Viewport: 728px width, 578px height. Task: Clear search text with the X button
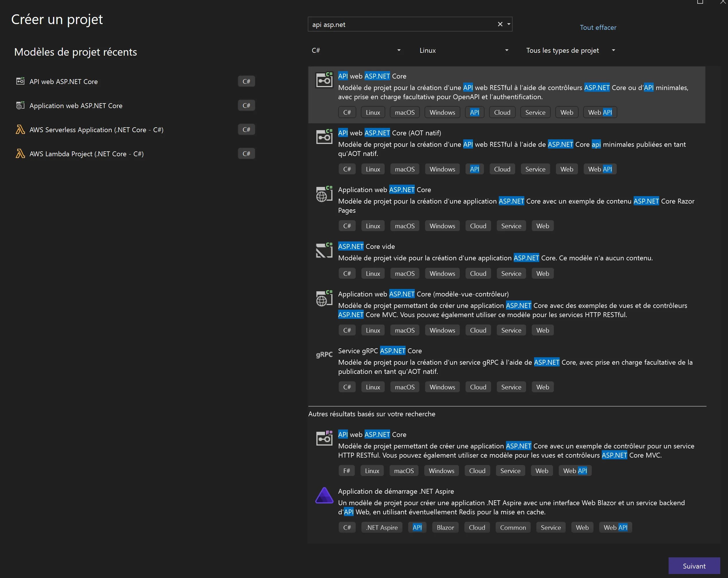[500, 24]
